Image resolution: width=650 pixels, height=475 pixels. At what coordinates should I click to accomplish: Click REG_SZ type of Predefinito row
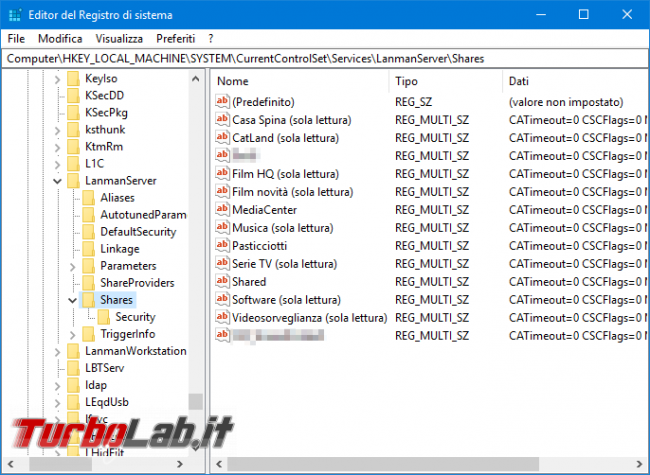coord(413,102)
